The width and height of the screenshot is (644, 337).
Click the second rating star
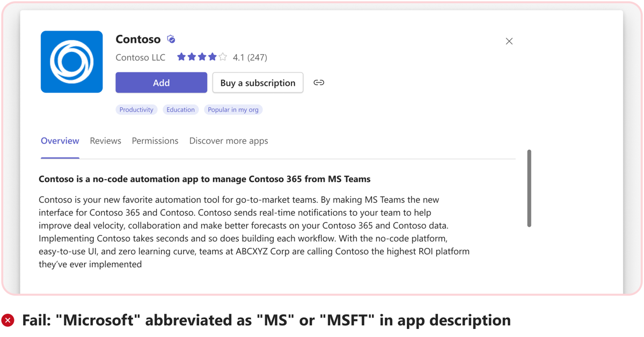pyautogui.click(x=191, y=56)
